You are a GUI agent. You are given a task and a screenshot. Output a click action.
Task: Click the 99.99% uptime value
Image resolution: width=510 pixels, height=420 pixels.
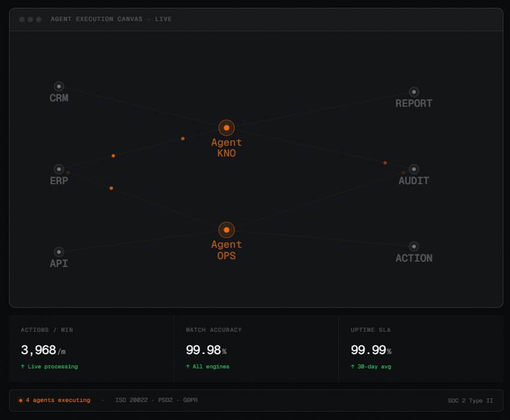pos(371,350)
